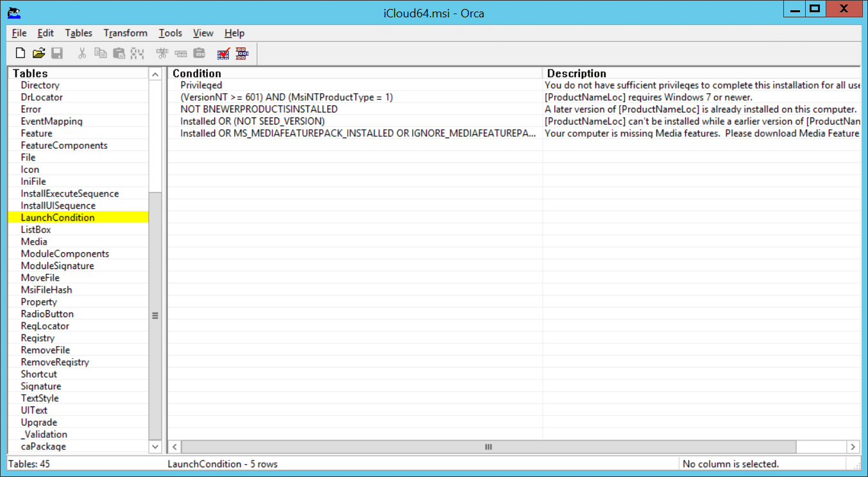
Task: Click the Tables list scroll-up arrow
Action: click(155, 74)
